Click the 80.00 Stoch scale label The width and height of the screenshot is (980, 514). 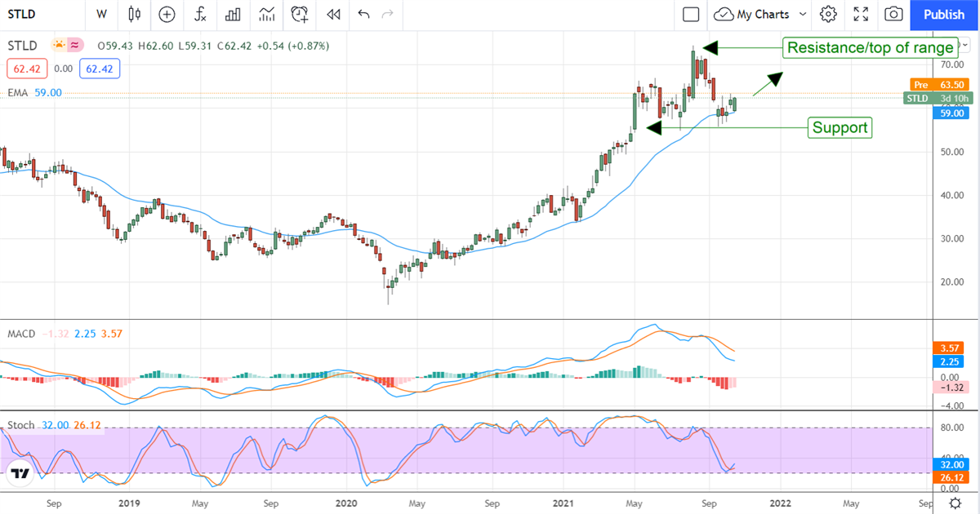pos(951,427)
